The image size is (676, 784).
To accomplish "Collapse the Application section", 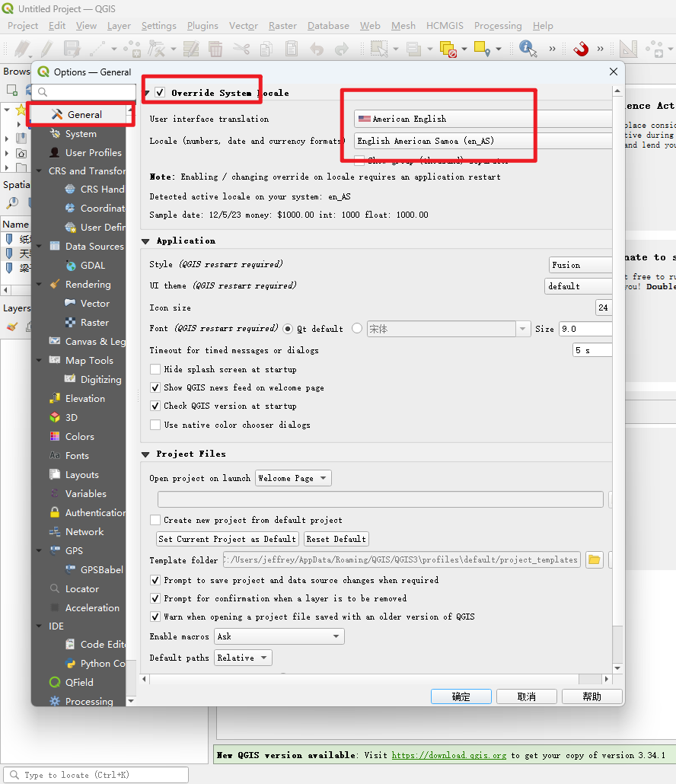I will (145, 241).
